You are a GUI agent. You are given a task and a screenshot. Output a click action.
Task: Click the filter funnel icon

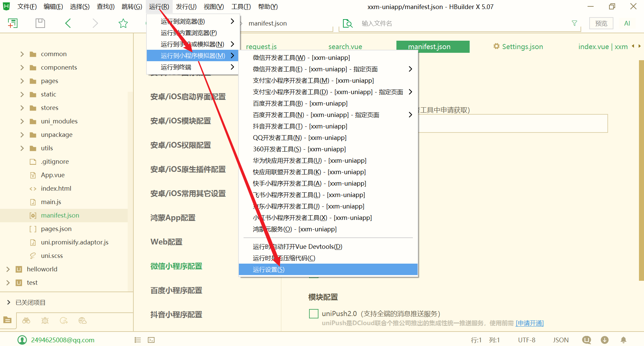click(x=574, y=23)
